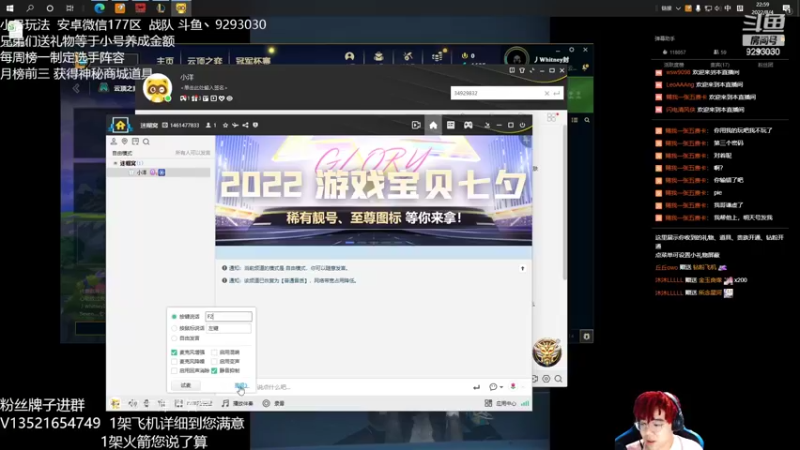Click the airplane icon in channel header
800x450 pixels.
click(x=235, y=125)
